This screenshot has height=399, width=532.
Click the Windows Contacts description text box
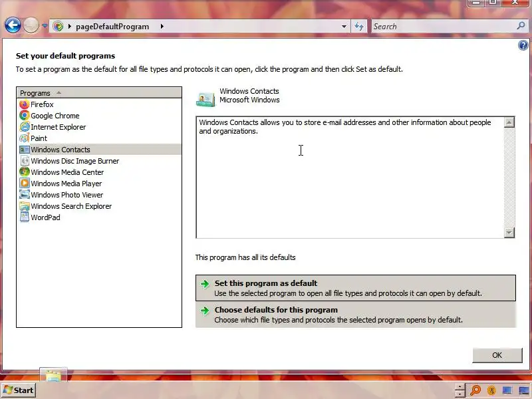point(350,177)
